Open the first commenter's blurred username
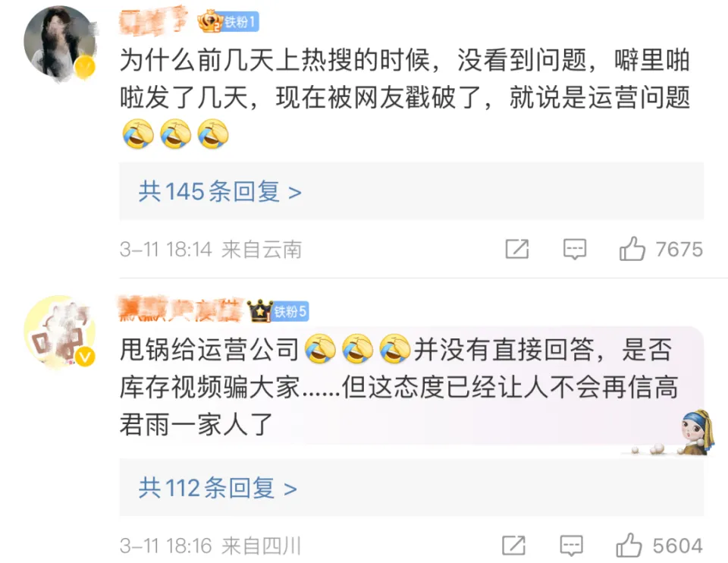The image size is (728, 563). tap(153, 21)
